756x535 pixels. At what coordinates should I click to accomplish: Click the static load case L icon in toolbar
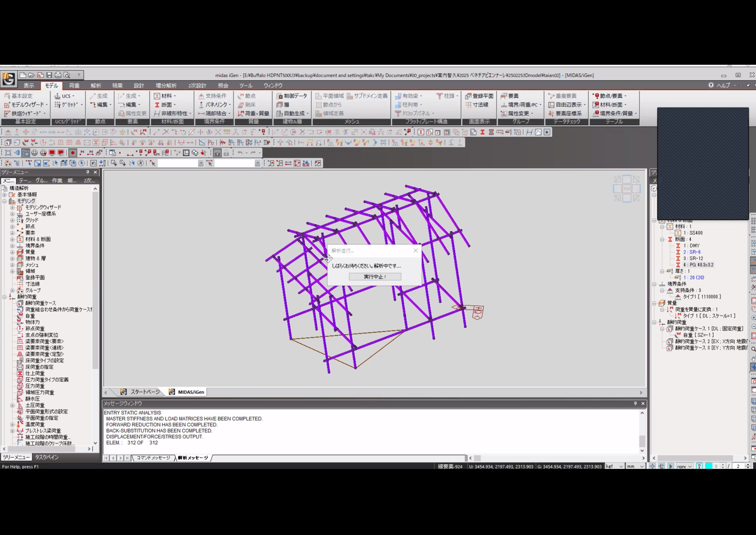[8, 143]
